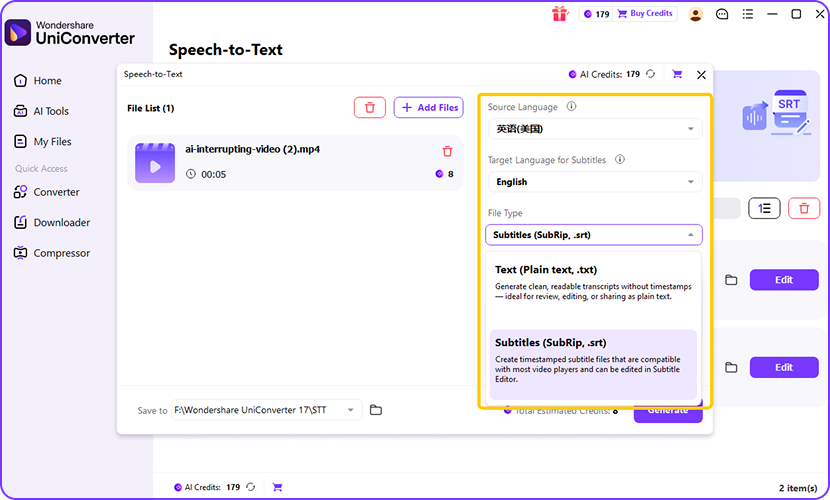Delete ai-interrupting-video (2).mp4 from the list
830x500 pixels.
tap(447, 151)
